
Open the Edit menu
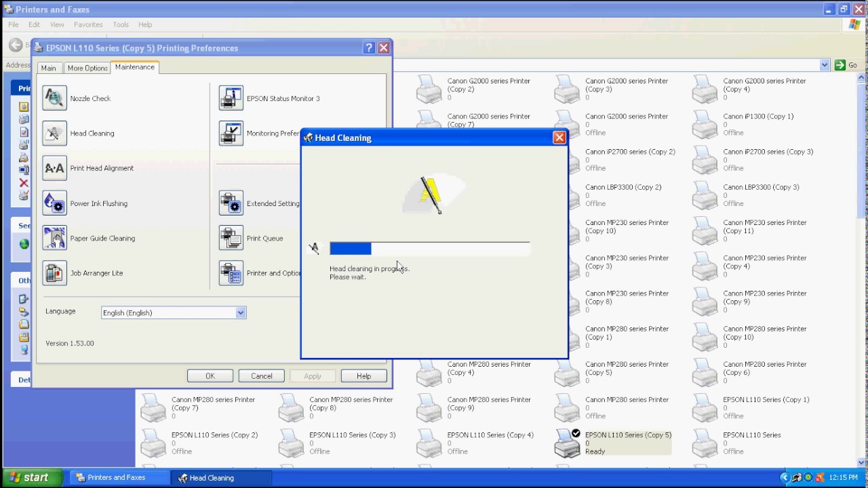(x=35, y=24)
